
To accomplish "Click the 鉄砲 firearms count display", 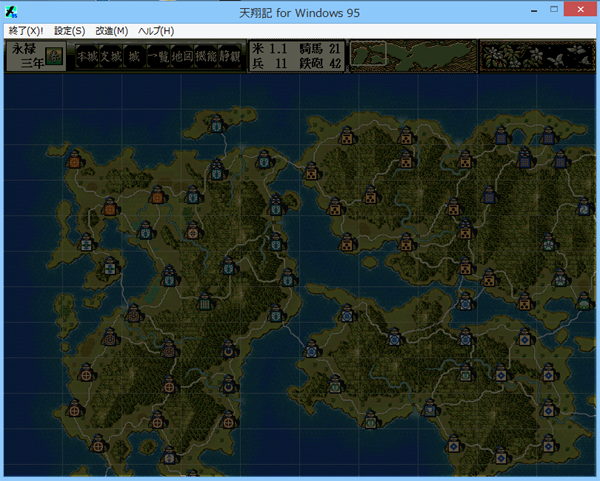I will pyautogui.click(x=321, y=63).
